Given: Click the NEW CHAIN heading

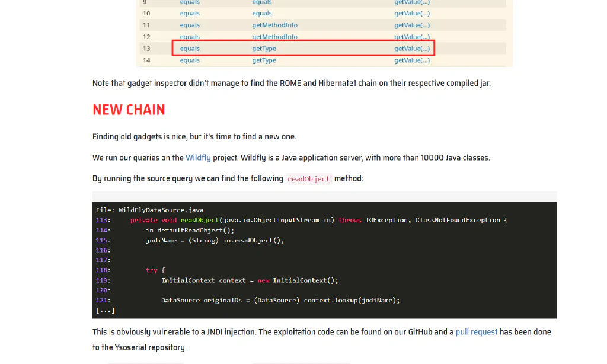Looking at the screenshot, I should point(129,110).
